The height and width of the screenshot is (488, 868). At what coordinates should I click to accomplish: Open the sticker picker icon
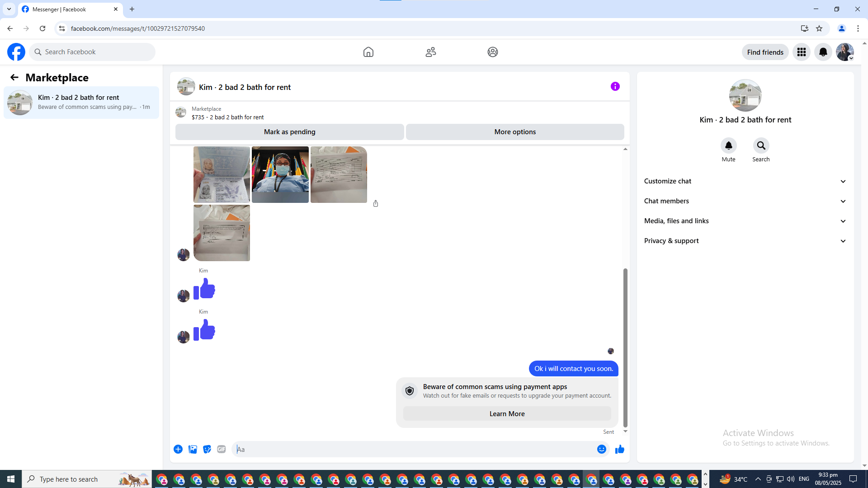(207, 449)
